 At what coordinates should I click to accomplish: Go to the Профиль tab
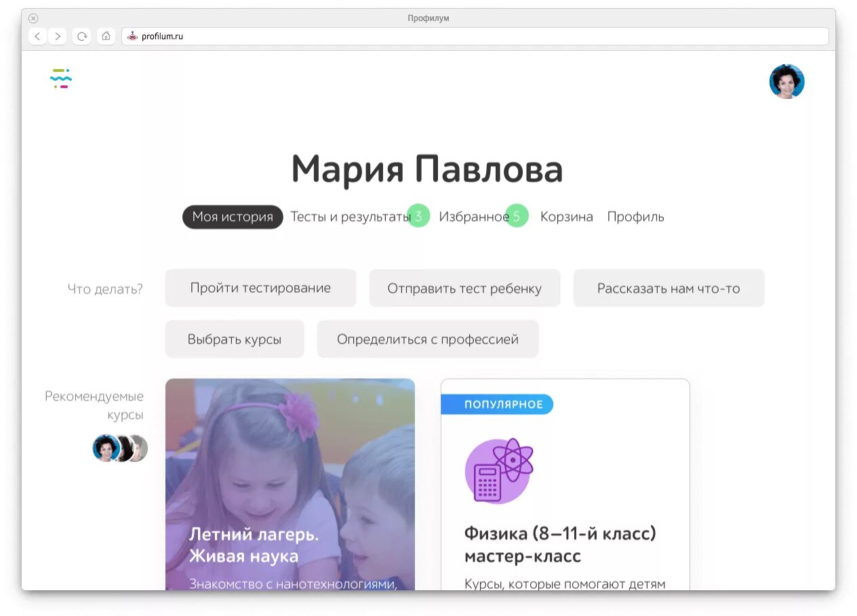coord(635,217)
